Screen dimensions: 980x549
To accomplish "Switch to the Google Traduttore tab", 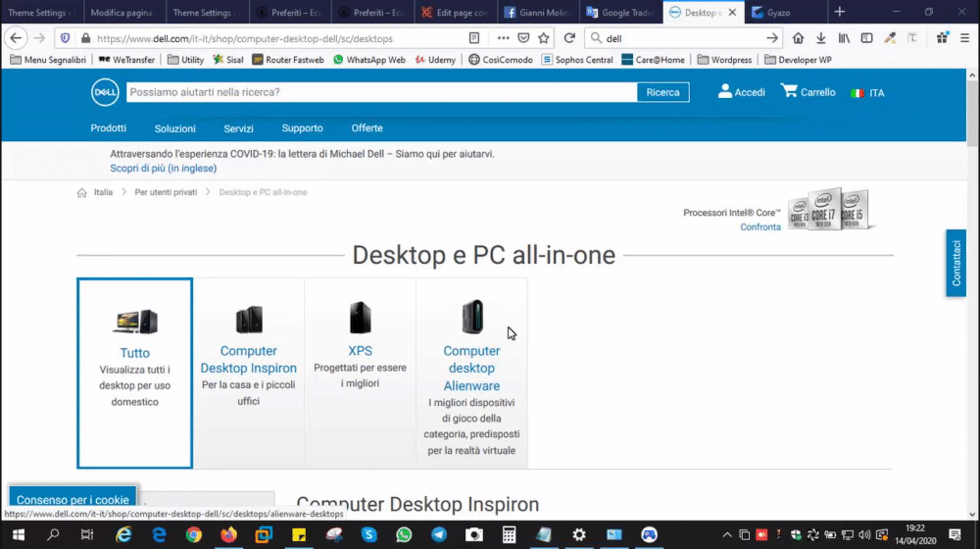I will [620, 12].
